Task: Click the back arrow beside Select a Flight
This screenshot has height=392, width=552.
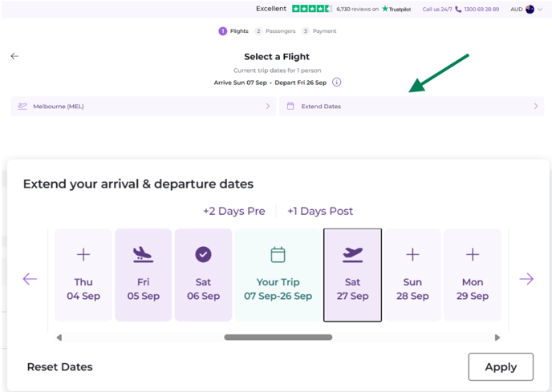Action: [x=14, y=56]
